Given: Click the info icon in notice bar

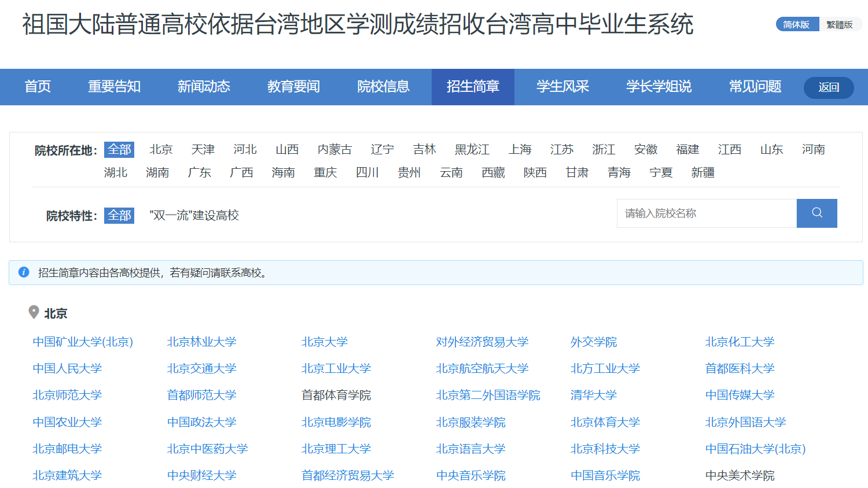Looking at the screenshot, I should 24,272.
